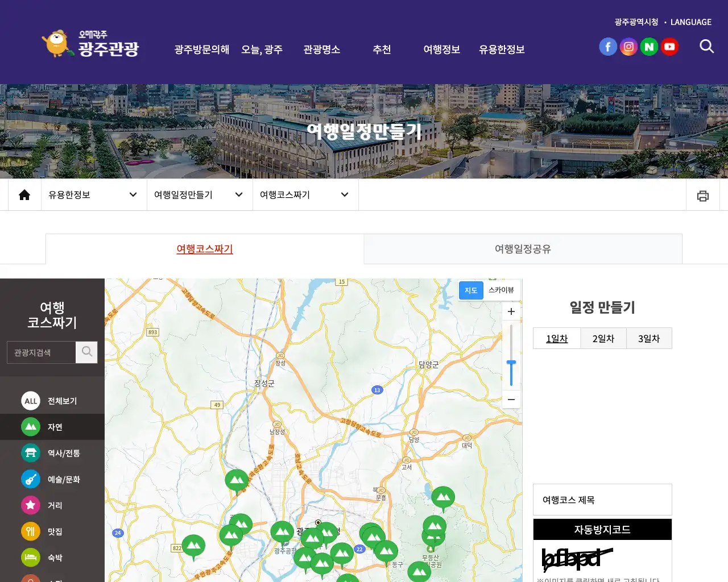
Task: Click the 전체보기 category label
Action: 62,401
